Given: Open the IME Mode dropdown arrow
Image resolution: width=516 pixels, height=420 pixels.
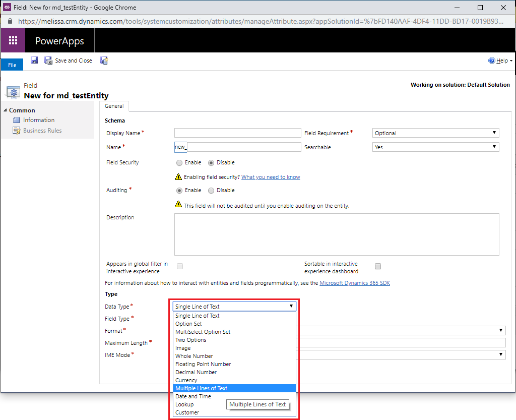Looking at the screenshot, I should [x=500, y=354].
